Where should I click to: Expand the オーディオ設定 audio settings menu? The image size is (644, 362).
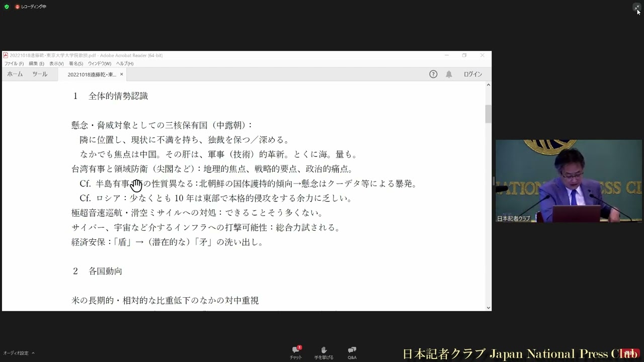19,353
